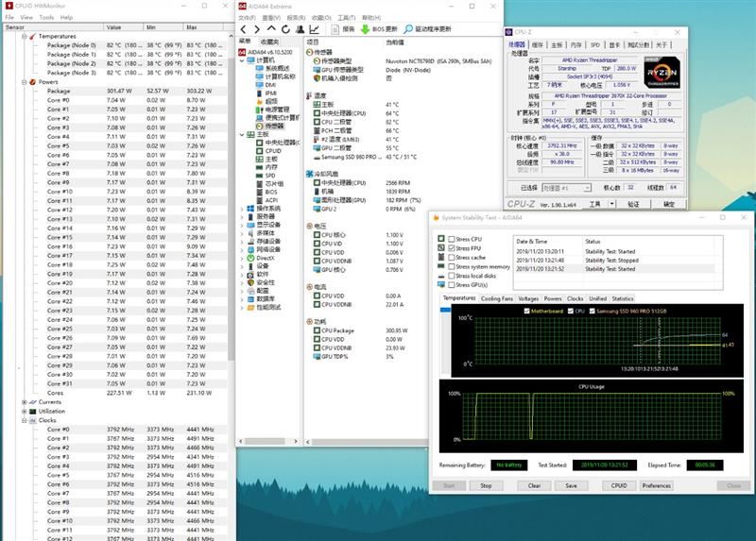Screen dimensions: 756x541
Task: Collapse the motherboard (主板) node in AIDA64 tree
Action: pyautogui.click(x=242, y=134)
